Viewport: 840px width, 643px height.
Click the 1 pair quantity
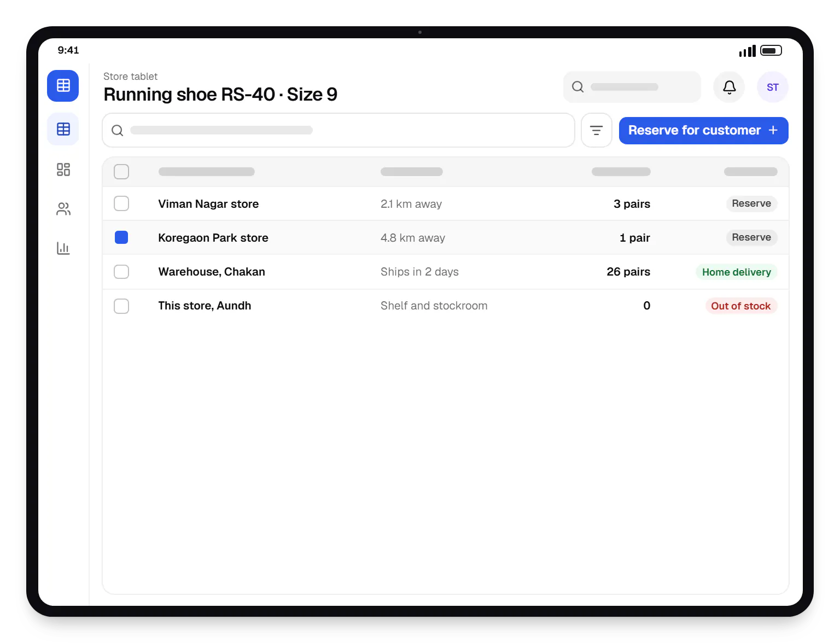point(635,238)
